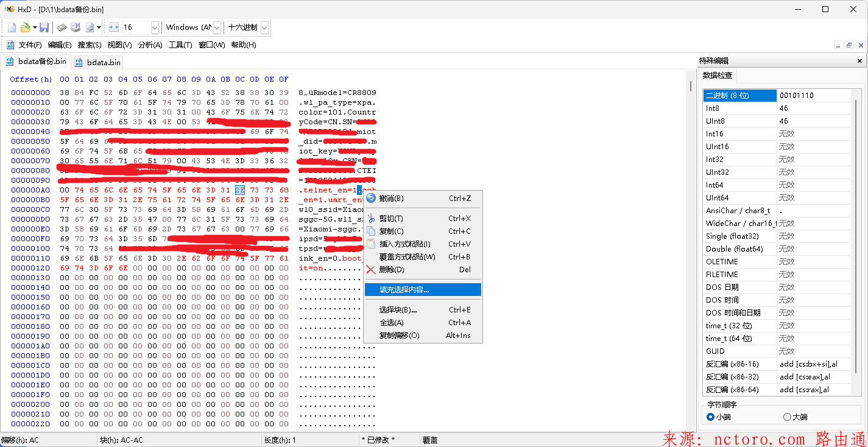This screenshot has width=868, height=447.
Task: Click 复制(C) in the context menu
Action: click(391, 231)
